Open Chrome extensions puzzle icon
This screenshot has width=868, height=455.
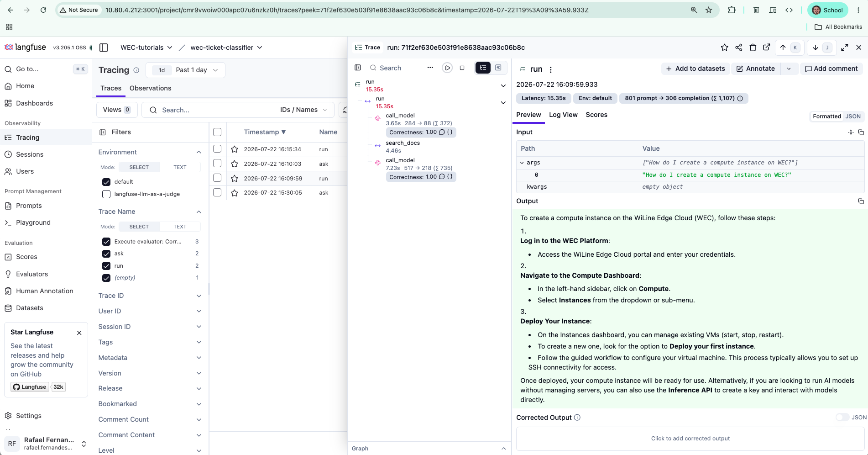tap(732, 10)
